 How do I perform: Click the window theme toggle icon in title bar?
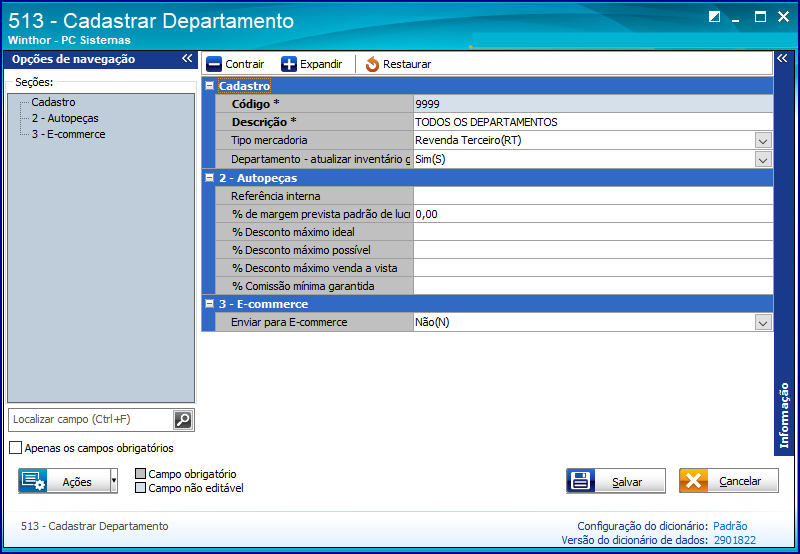[x=715, y=17]
